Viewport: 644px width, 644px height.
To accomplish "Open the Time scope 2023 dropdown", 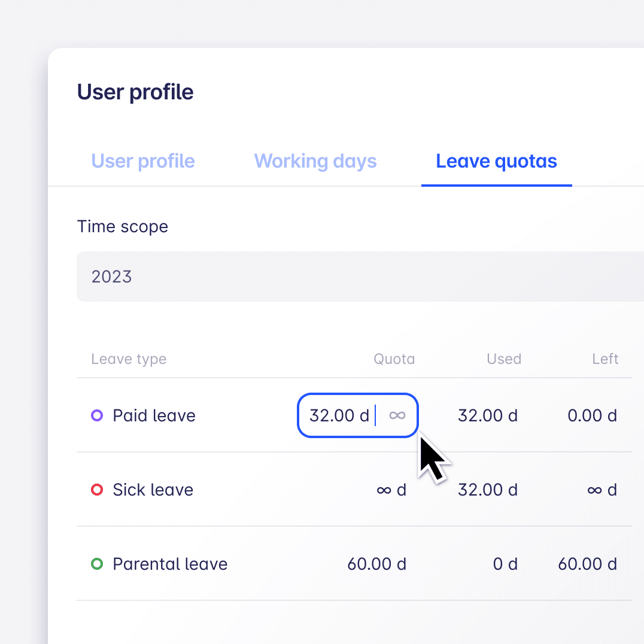I will pos(359,277).
